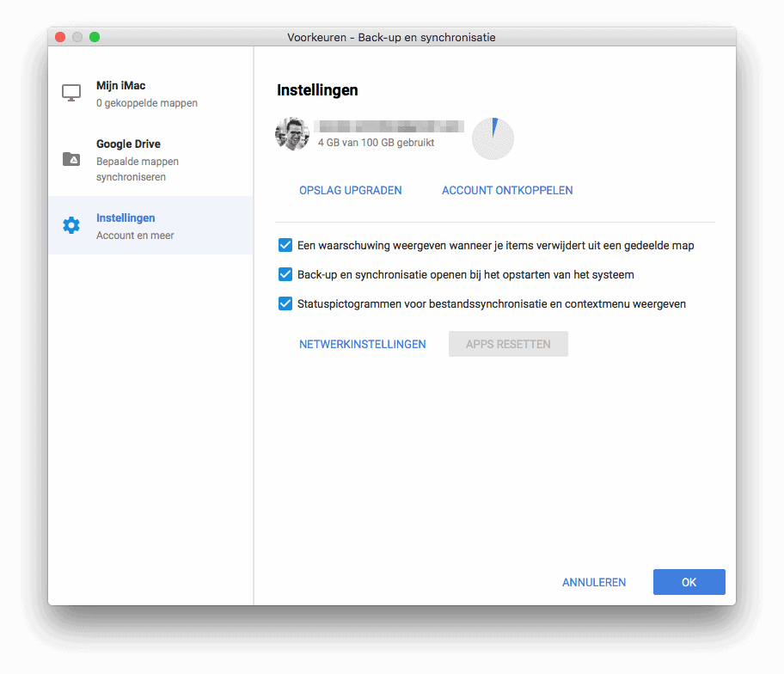Click the APPS RESETTEN button
This screenshot has width=784, height=674.
coord(508,344)
